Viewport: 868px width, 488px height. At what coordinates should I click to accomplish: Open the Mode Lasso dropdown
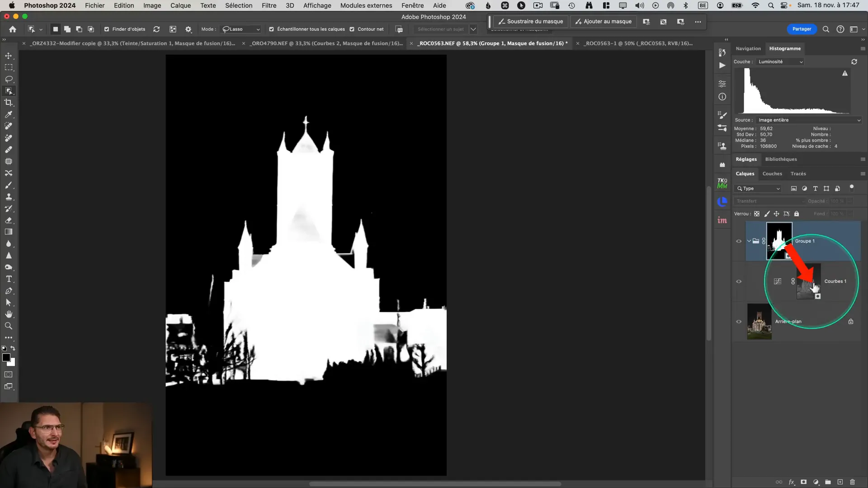pos(241,29)
